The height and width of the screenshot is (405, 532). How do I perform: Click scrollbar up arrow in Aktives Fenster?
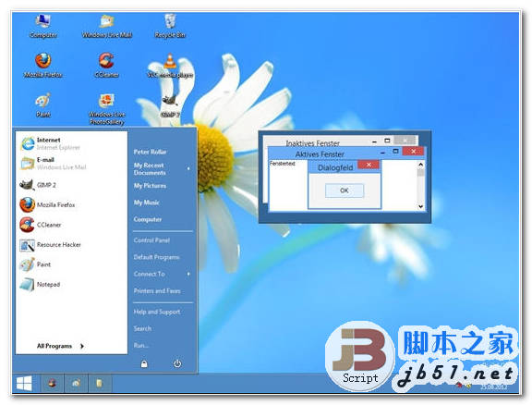[421, 165]
